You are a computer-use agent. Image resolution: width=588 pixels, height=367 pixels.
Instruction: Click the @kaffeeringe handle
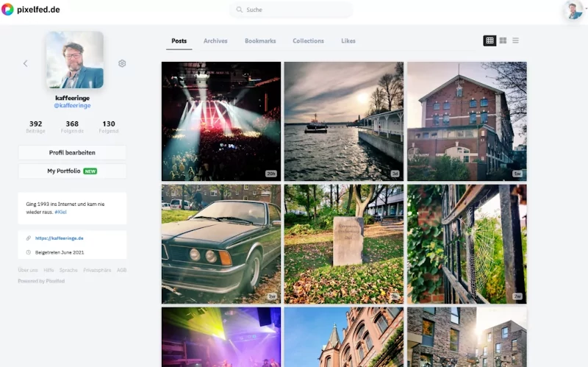click(72, 106)
